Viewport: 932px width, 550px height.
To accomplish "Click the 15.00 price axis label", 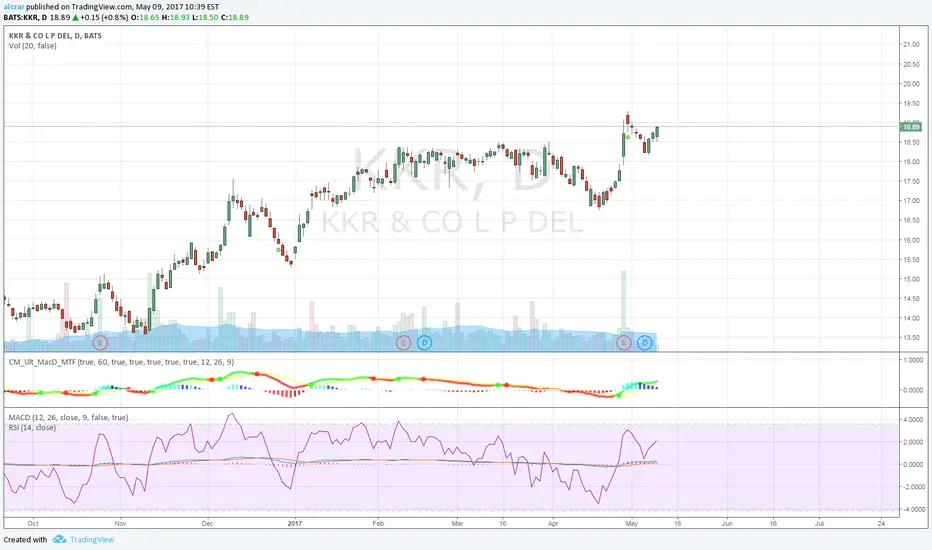I will click(911, 279).
